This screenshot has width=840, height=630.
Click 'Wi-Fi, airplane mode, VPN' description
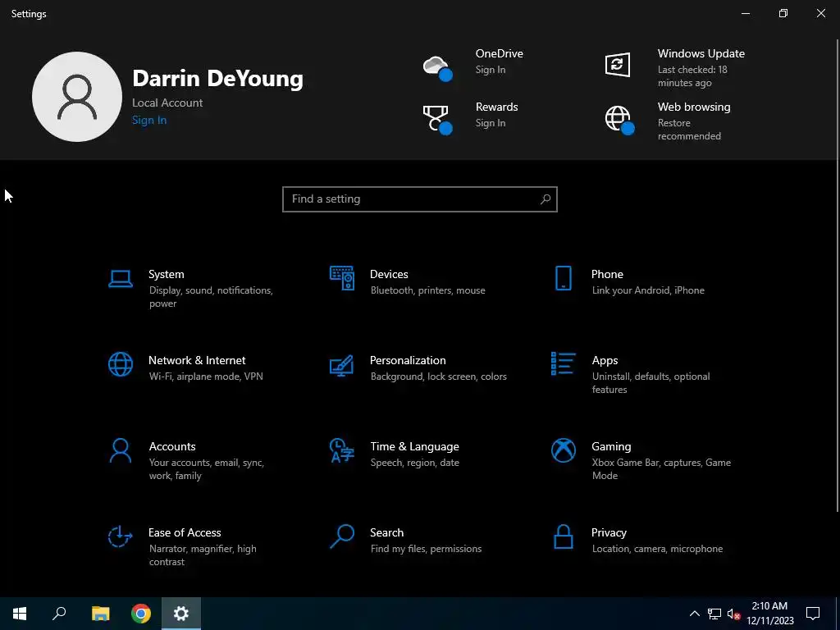[206, 377]
